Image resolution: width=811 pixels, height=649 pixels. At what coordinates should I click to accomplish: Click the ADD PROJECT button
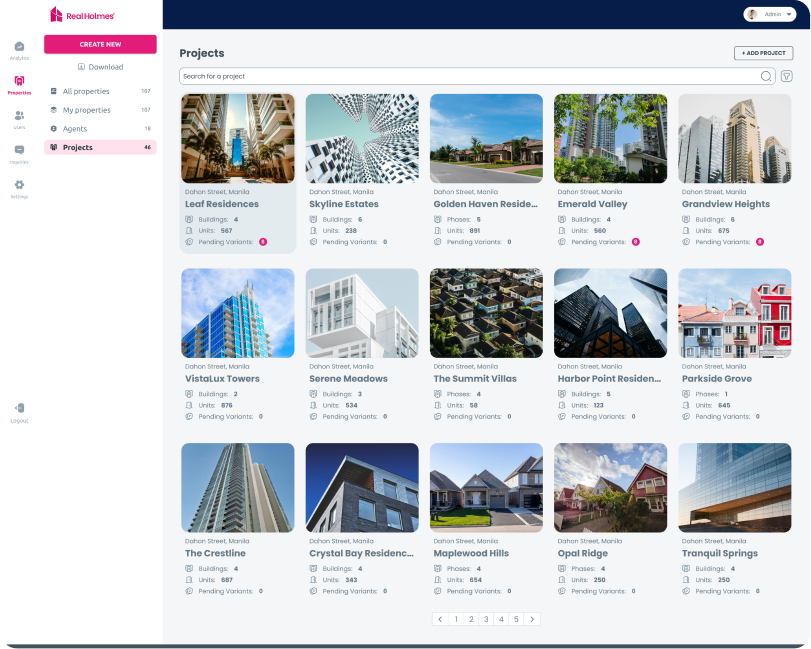coord(762,52)
